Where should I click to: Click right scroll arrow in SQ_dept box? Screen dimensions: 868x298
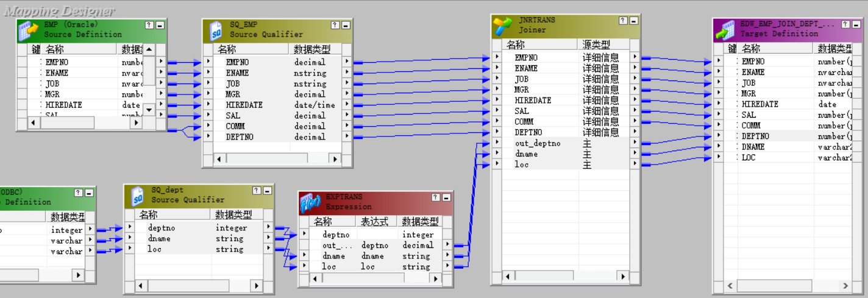click(x=255, y=286)
